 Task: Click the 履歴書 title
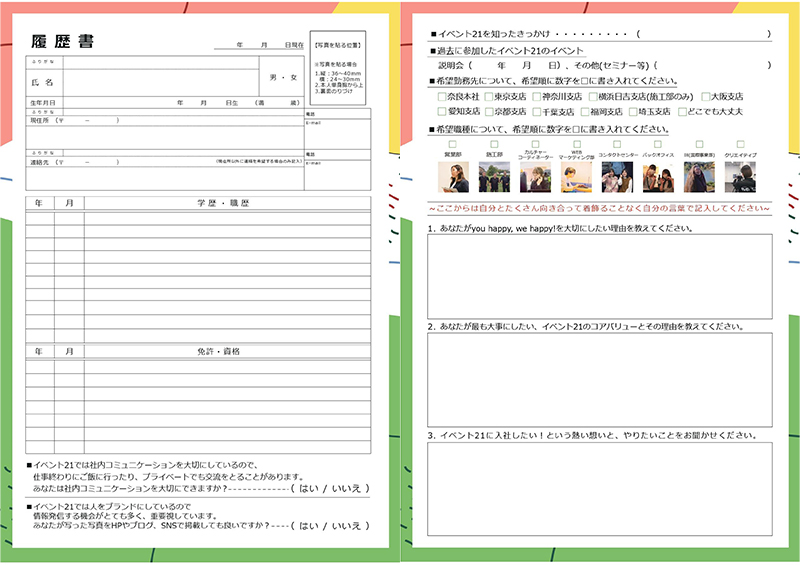point(62,41)
